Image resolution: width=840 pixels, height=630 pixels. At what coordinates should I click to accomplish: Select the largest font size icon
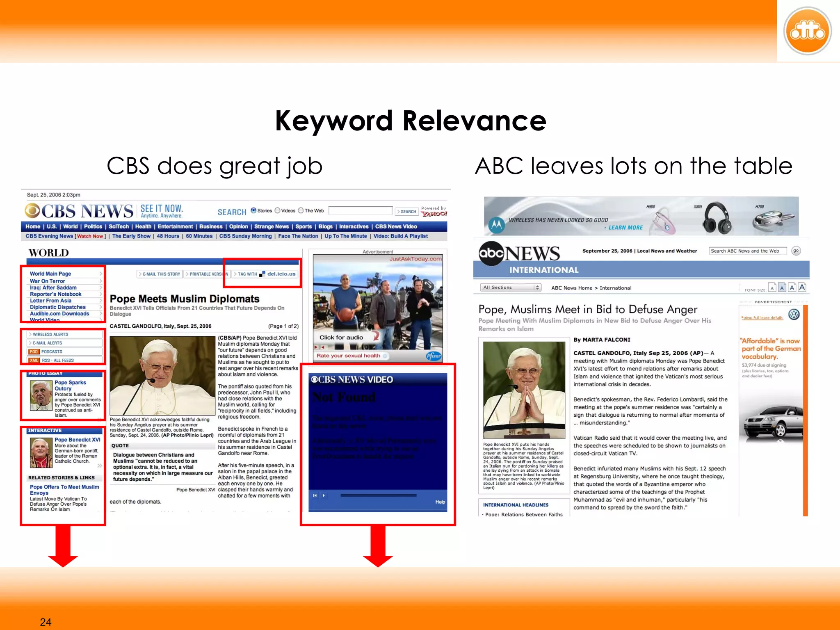pos(802,287)
